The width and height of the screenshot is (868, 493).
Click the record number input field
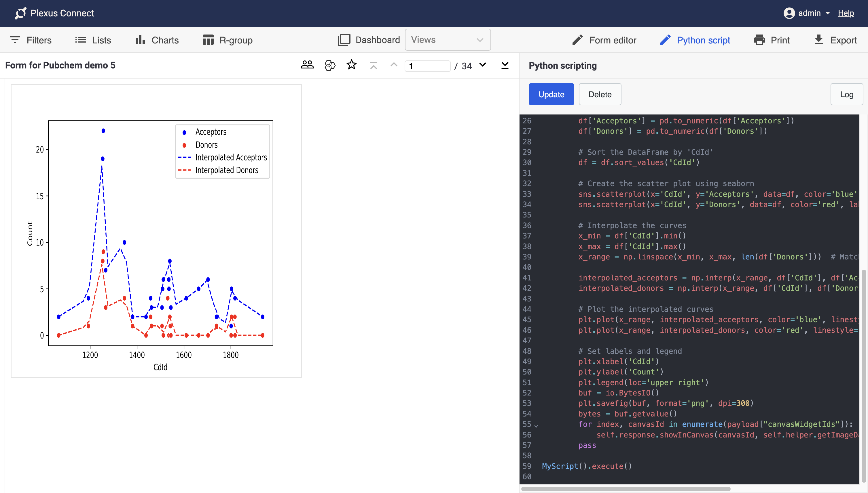pyautogui.click(x=427, y=66)
